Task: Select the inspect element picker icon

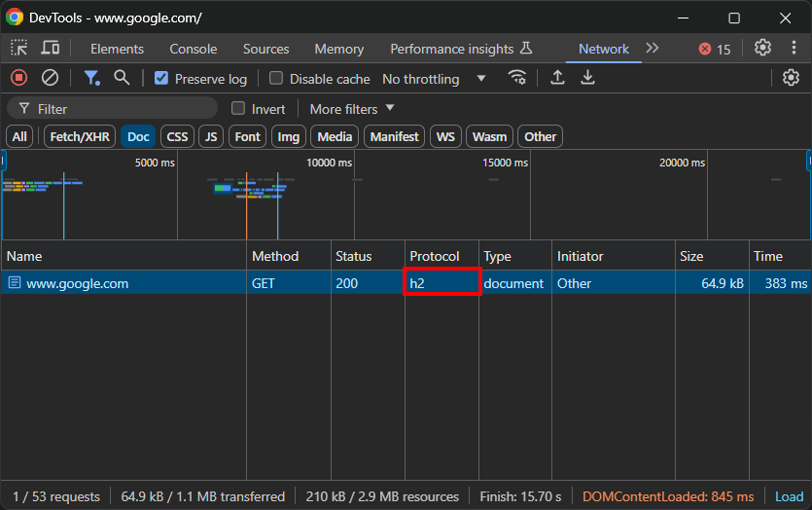Action: click(x=19, y=48)
